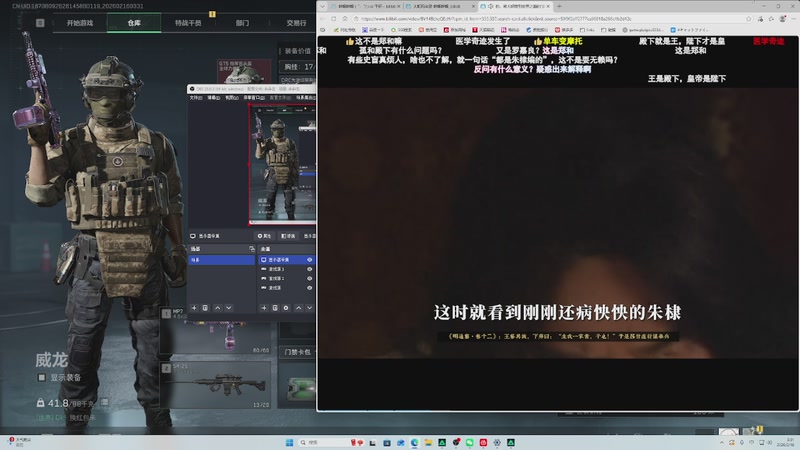Move the source down with the arrow
Image resolution: width=800 pixels, height=450 pixels.
pos(309,308)
